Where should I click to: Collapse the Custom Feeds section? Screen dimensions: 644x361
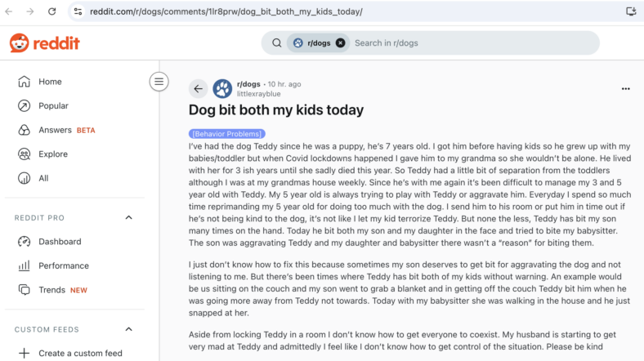(x=129, y=329)
